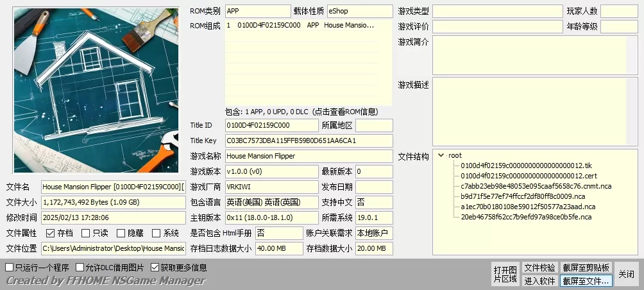Select the 20eb46758f62 .nca file entry
Image resolution: width=644 pixels, height=290 pixels.
click(526, 217)
